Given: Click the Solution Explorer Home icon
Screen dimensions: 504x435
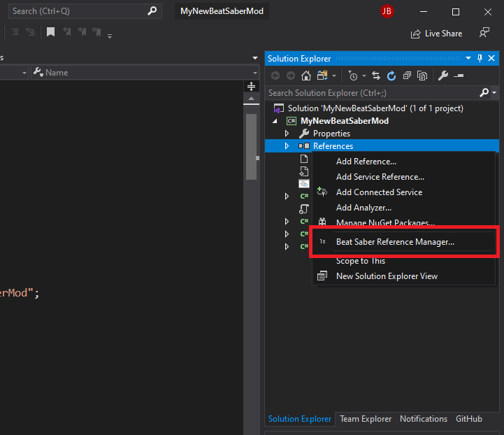Looking at the screenshot, I should 305,76.
